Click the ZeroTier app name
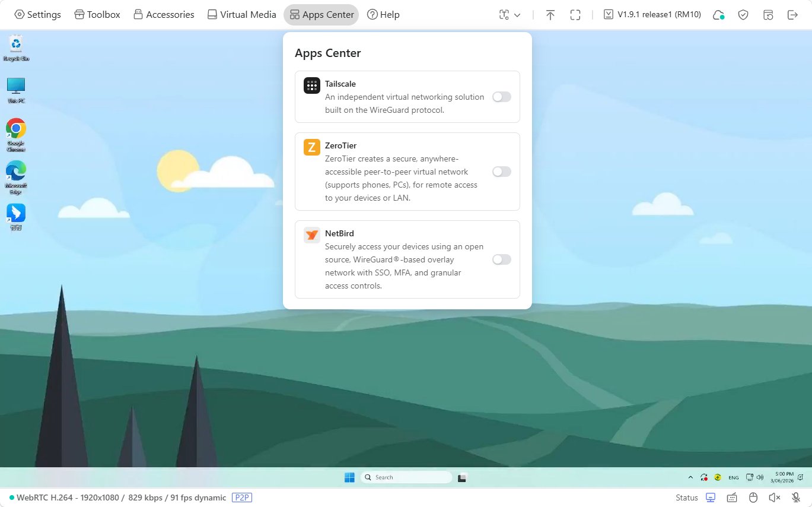812x507 pixels. pos(341,145)
